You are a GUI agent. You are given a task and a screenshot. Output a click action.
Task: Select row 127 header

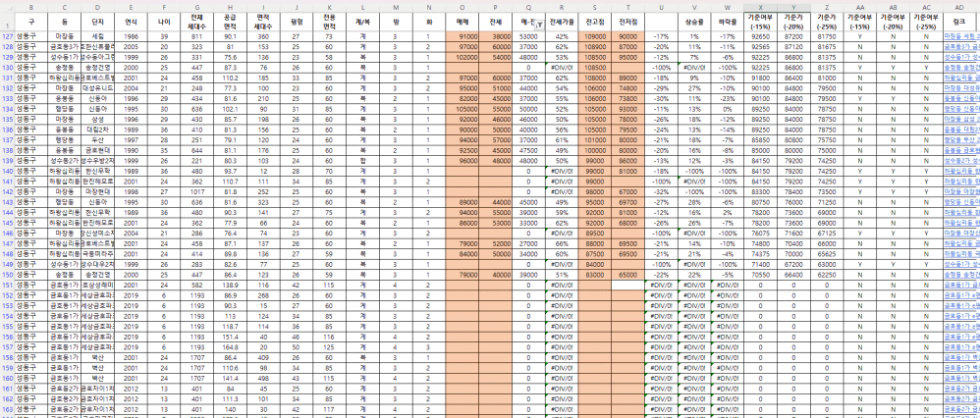pos(7,36)
